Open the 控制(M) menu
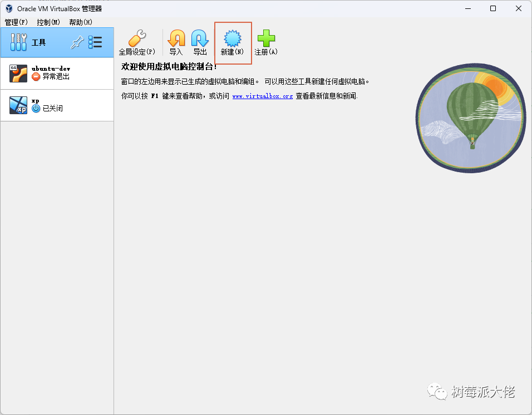Viewport: 532px width, 415px height. coord(48,22)
